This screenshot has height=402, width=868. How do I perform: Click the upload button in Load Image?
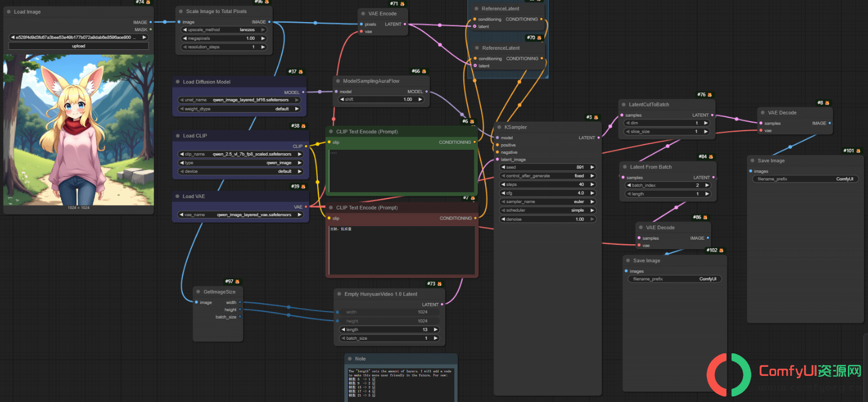pos(79,46)
